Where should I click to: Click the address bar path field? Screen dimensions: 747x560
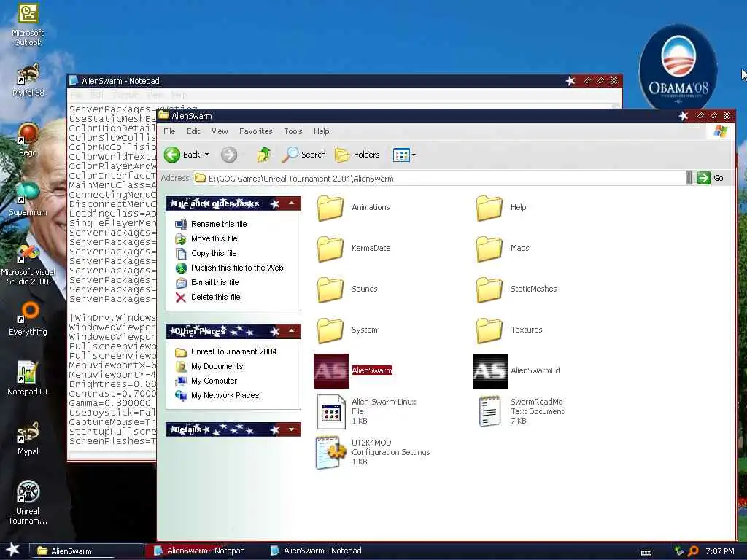(438, 178)
